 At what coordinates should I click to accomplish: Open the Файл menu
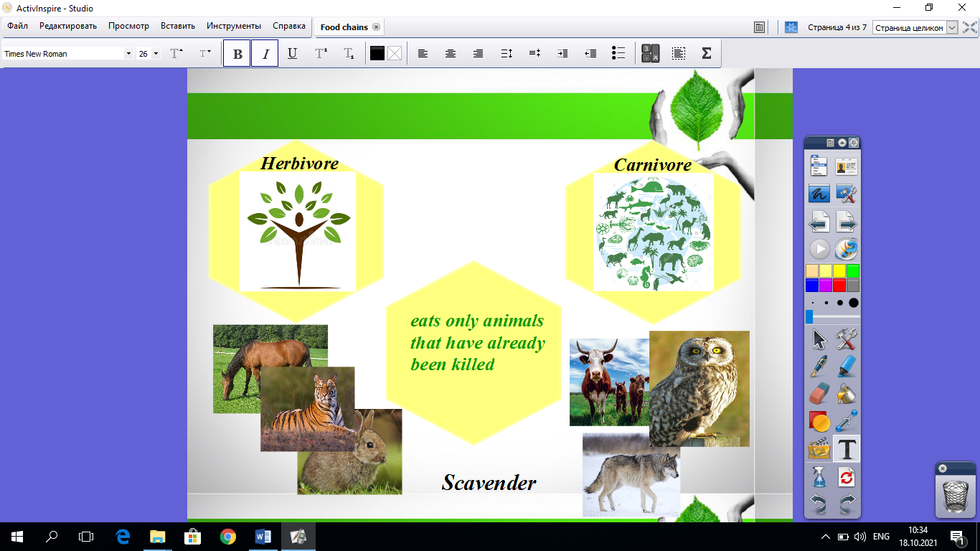17,26
